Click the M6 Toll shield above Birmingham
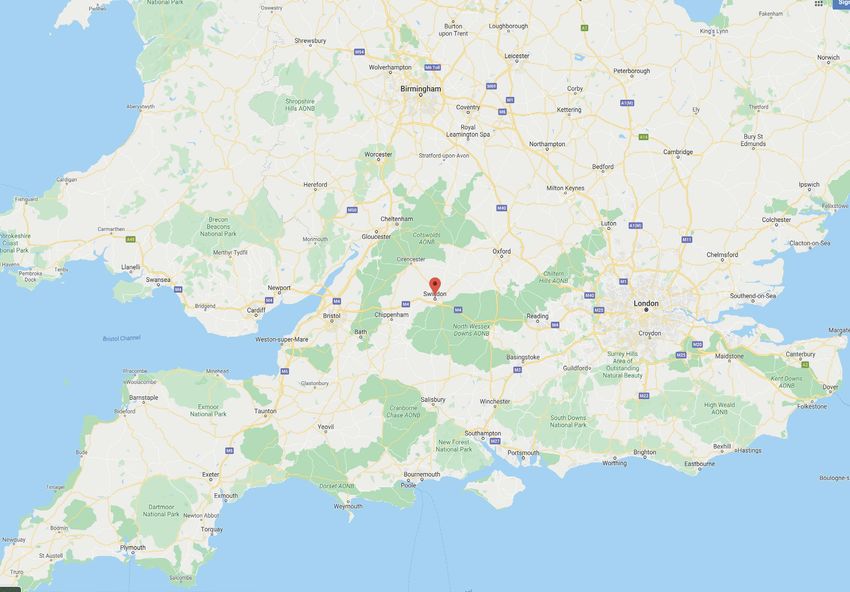 tap(432, 68)
